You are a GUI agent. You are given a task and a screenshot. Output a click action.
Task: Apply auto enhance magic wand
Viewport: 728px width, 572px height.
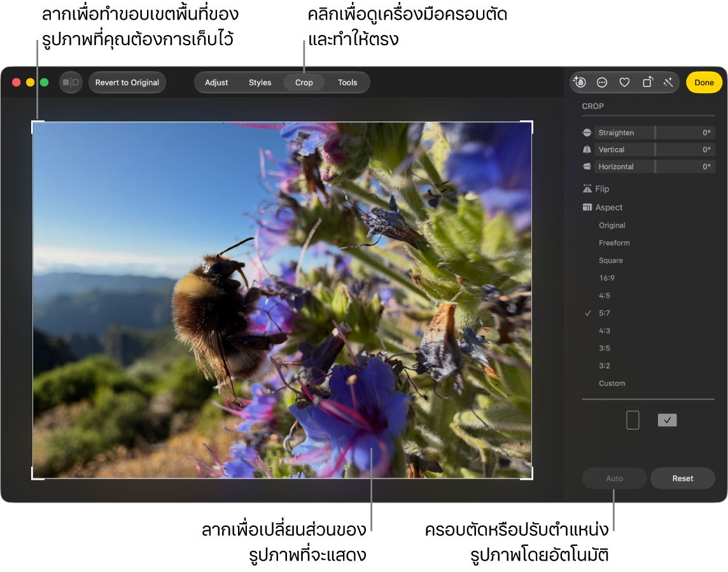(x=669, y=82)
